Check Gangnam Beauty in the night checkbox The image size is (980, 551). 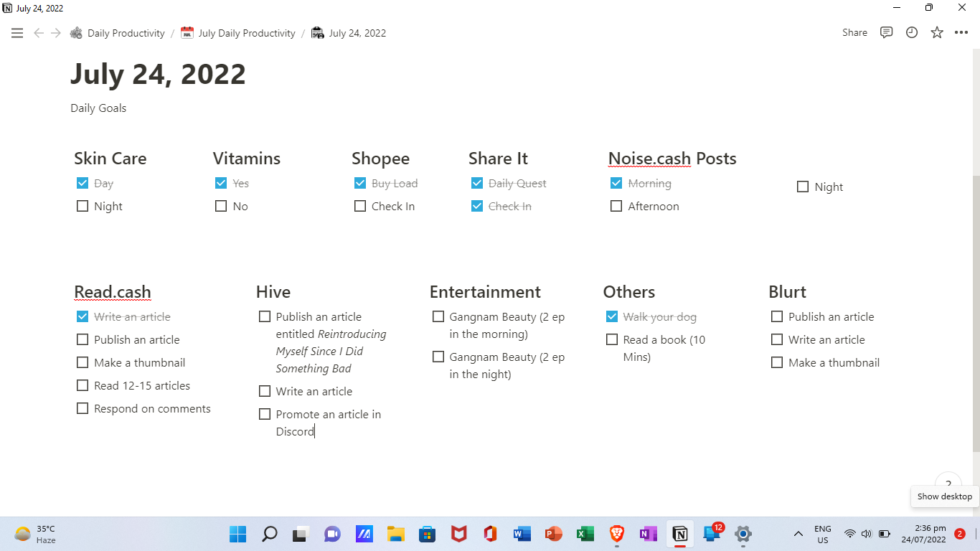(438, 357)
